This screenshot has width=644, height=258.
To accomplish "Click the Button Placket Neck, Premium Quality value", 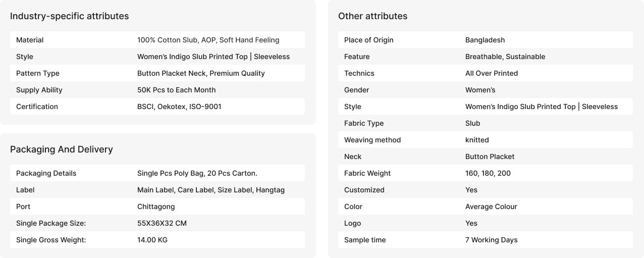I will [x=201, y=73].
